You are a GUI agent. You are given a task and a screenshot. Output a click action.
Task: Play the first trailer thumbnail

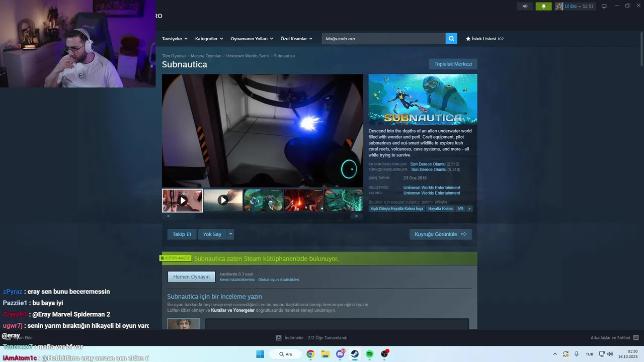182,200
